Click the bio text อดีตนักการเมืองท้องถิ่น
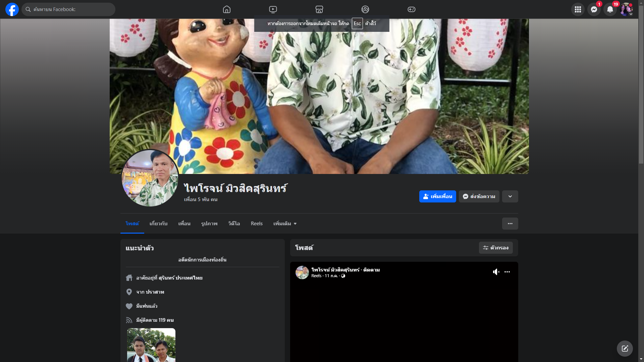The height and width of the screenshot is (362, 644). coord(202,260)
